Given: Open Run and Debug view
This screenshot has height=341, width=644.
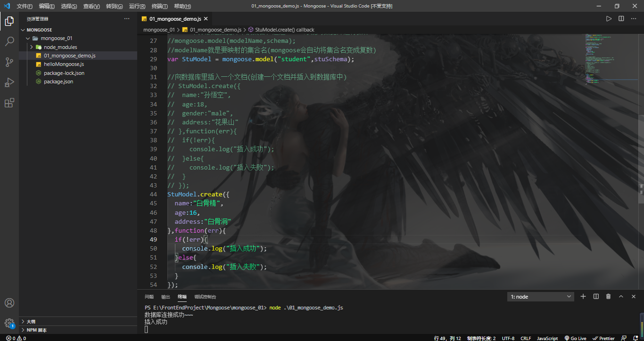Looking at the screenshot, I should [x=9, y=82].
